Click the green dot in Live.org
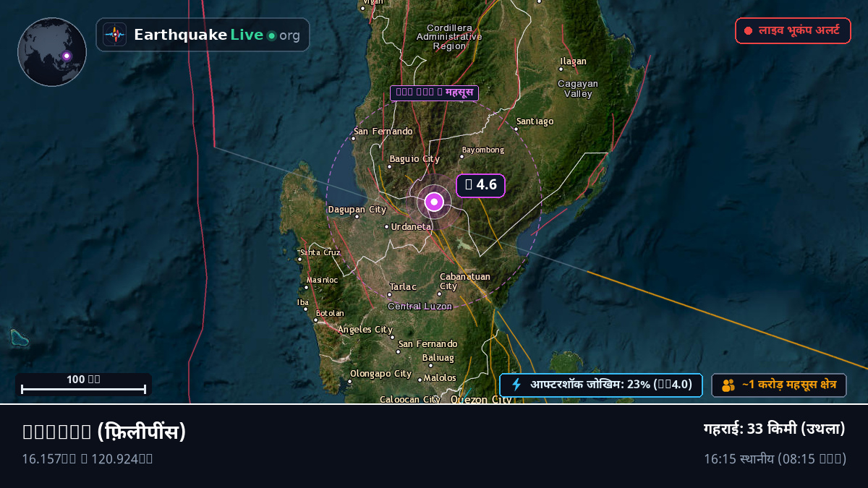Screen dimensions: 868x488 271,35
